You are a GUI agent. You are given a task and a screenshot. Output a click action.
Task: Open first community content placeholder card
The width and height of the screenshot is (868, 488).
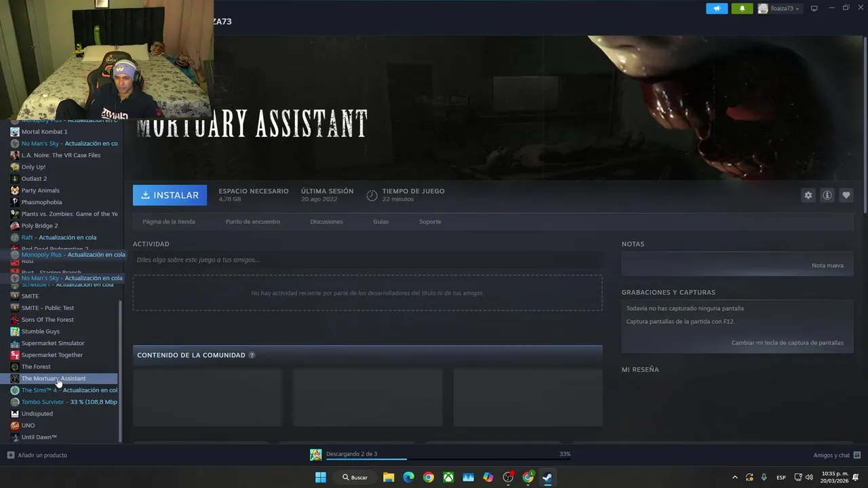tap(208, 397)
